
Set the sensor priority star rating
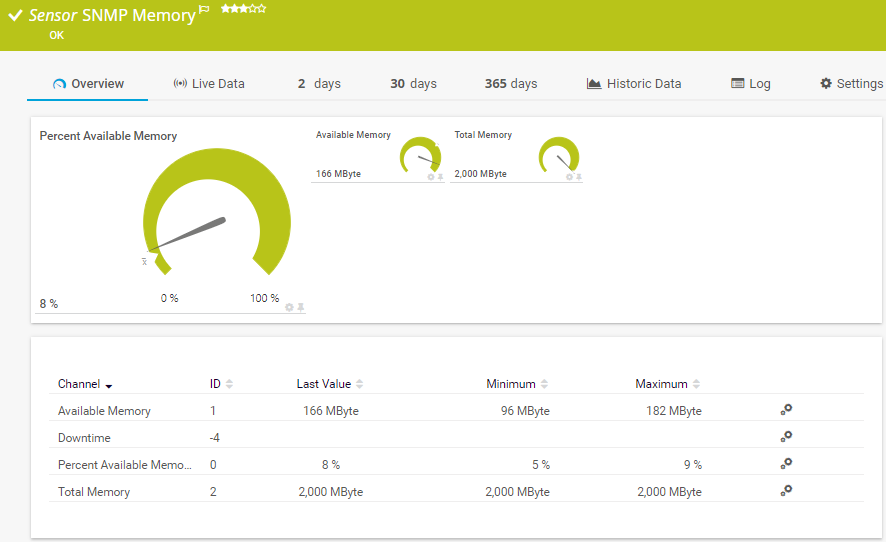243,9
